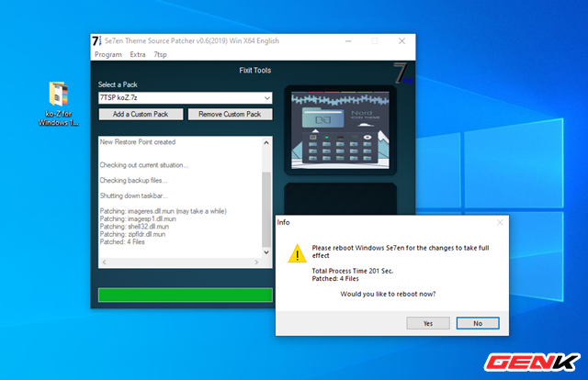The image size is (588, 380).
Task: Click Remove Custom Pack button
Action: (230, 115)
